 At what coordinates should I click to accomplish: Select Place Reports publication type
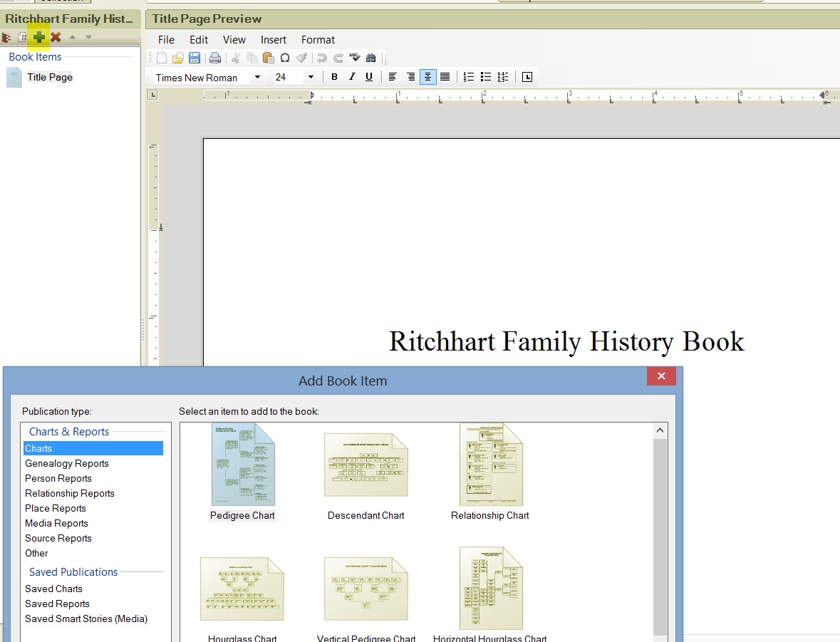point(55,509)
